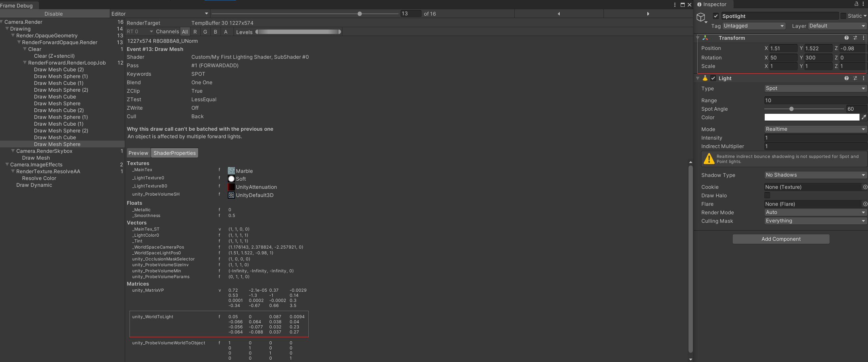Open the light Type dropdown
Viewport: 868px width, 362px height.
[x=815, y=88]
